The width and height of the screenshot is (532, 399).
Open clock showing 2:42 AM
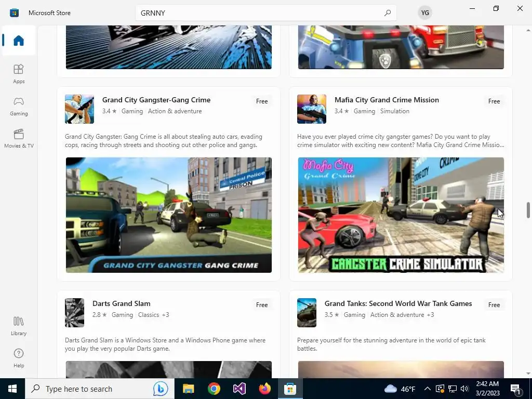coord(487,389)
